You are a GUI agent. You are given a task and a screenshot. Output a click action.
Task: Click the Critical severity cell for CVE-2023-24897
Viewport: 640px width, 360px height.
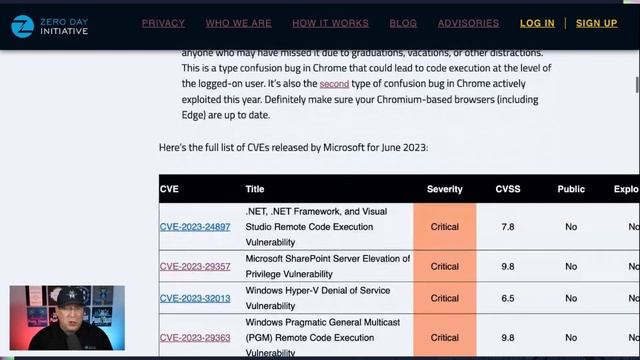pyautogui.click(x=444, y=227)
